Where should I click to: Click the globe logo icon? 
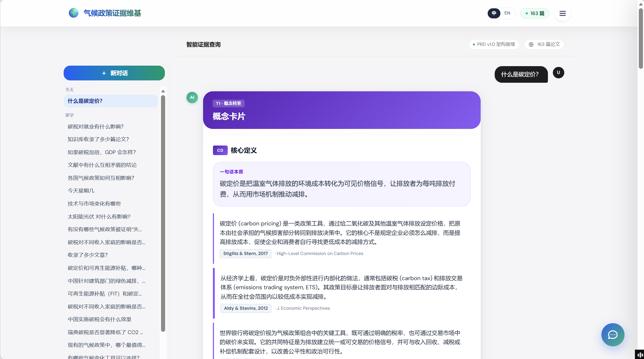[73, 13]
